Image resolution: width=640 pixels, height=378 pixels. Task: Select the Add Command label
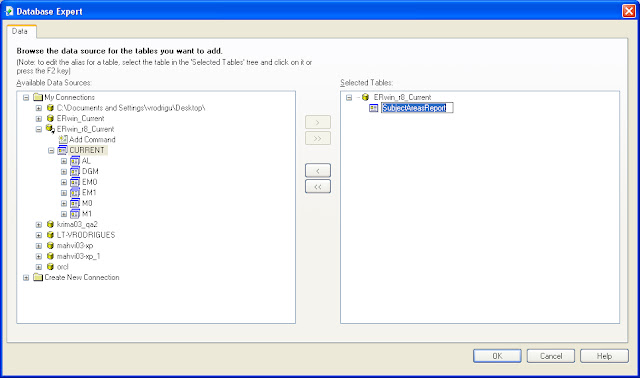pyautogui.click(x=92, y=140)
